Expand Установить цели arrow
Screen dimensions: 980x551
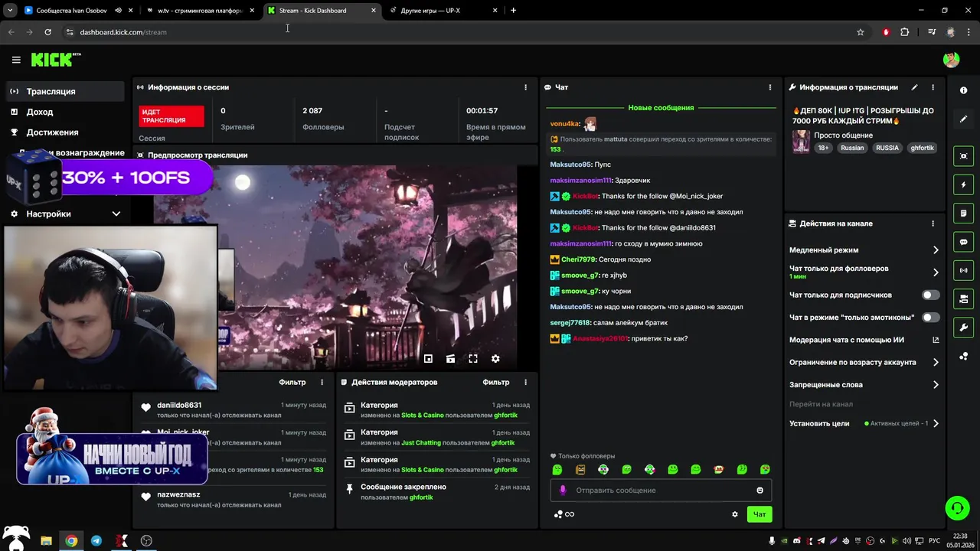coord(935,423)
